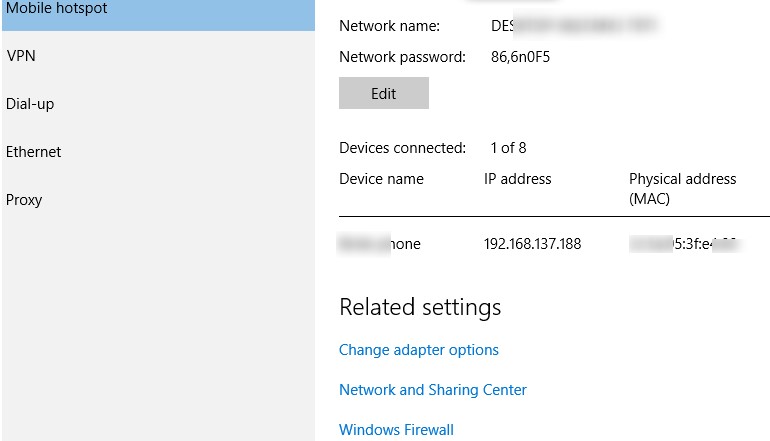Viewport: 770px width, 441px height.
Task: Select Mobile hotspot in the sidebar
Action: coord(57,9)
